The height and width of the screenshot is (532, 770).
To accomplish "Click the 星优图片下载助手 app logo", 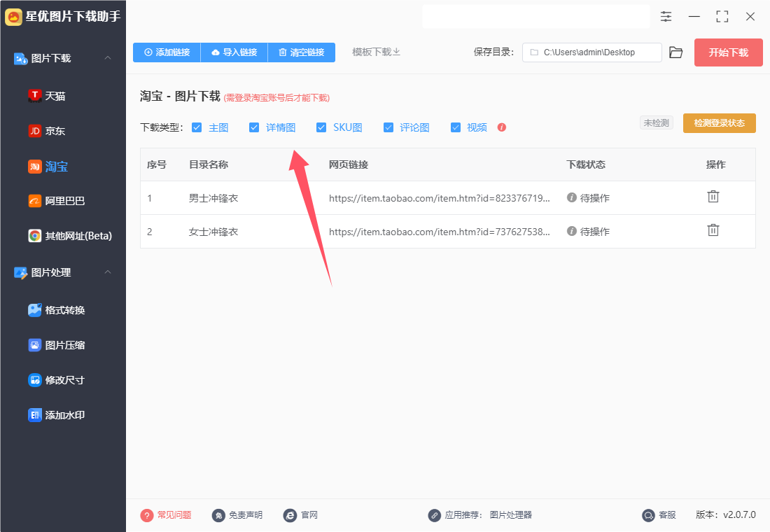I will click(13, 17).
